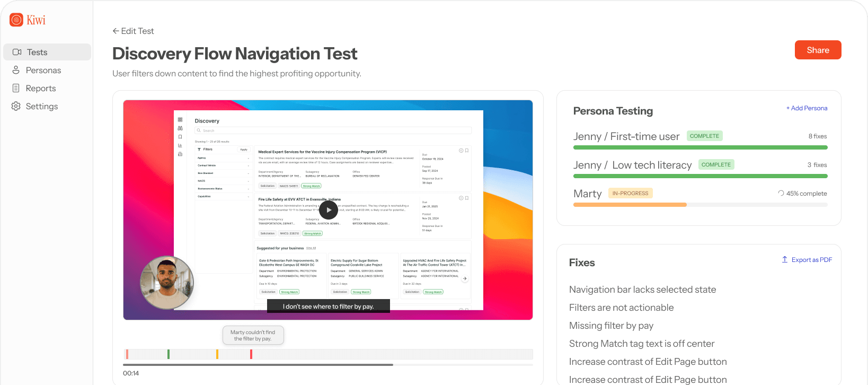Click the Tests video camera icon
This screenshot has height=385, width=868.
pyautogui.click(x=17, y=52)
